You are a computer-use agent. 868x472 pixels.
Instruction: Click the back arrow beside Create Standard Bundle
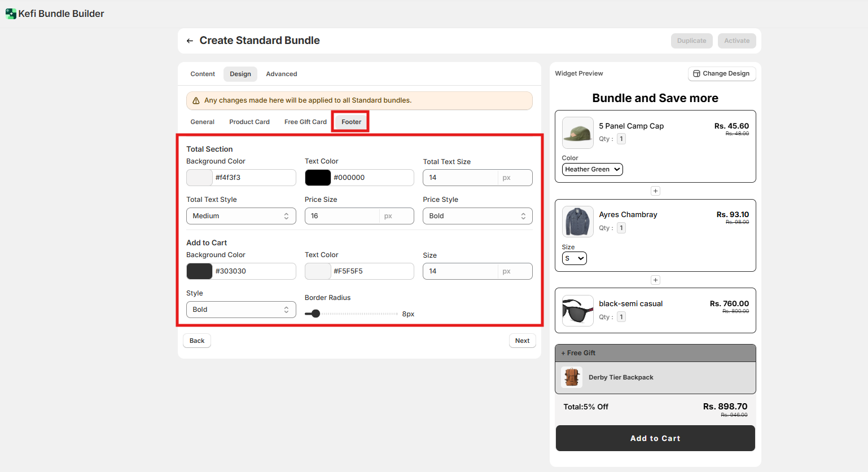coord(190,41)
